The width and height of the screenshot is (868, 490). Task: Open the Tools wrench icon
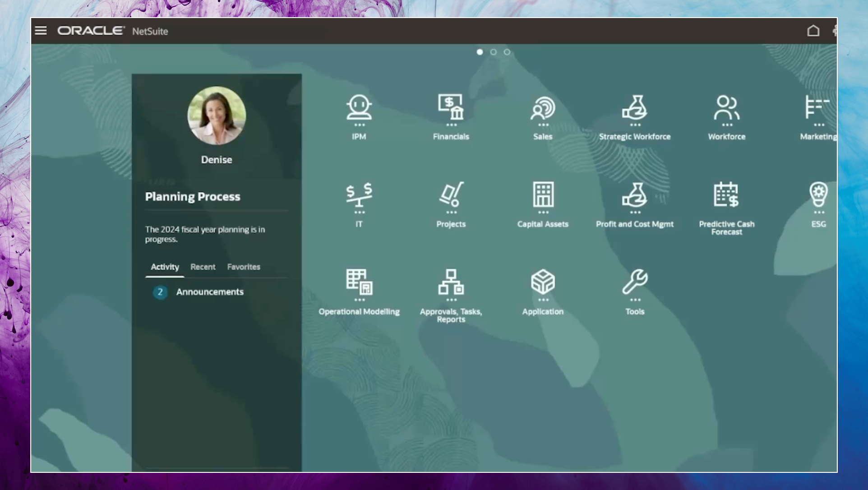[635, 282]
